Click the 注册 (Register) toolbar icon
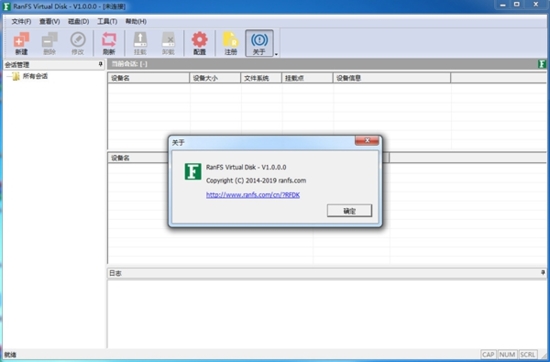Screen dimensions: 550x362 [x=230, y=43]
